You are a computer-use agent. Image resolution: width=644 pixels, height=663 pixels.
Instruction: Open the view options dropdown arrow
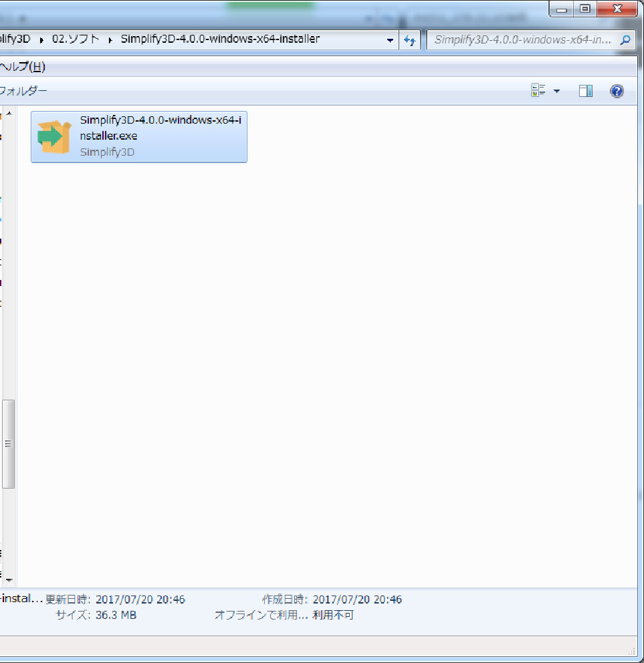click(556, 91)
